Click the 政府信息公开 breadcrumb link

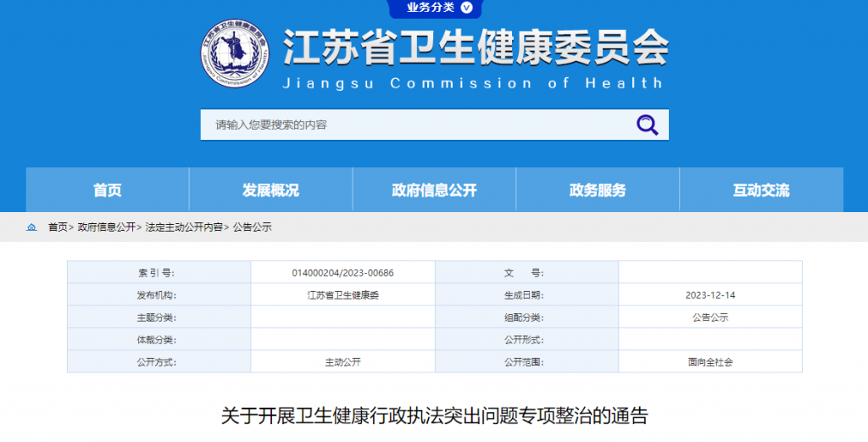[106, 227]
